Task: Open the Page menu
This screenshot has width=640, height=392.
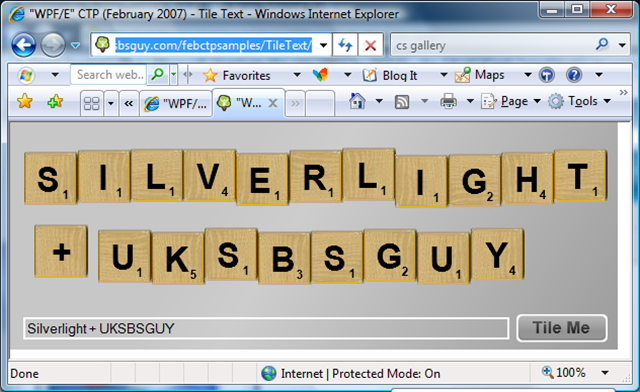Action: coord(511,101)
